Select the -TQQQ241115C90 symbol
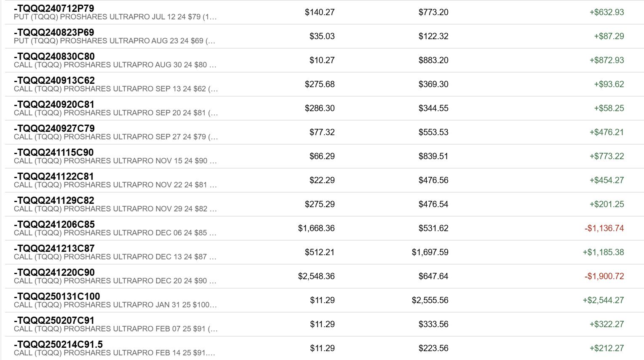 [54, 152]
